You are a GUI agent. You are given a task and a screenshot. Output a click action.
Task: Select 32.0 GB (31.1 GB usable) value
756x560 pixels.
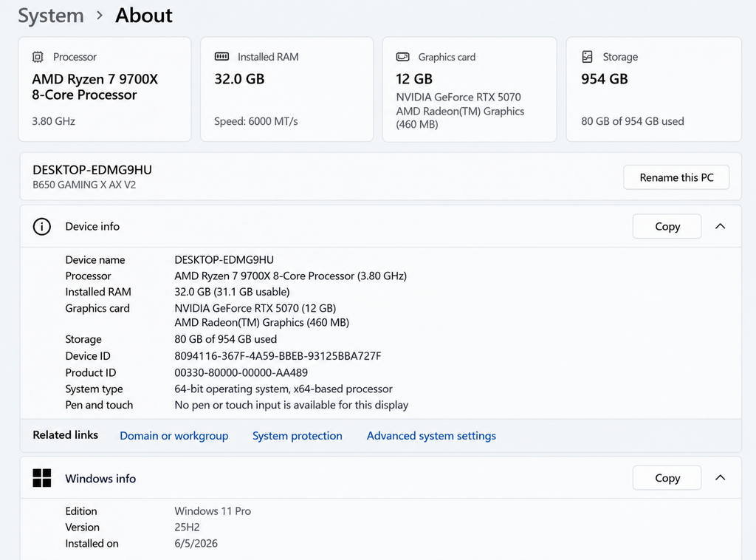click(232, 292)
